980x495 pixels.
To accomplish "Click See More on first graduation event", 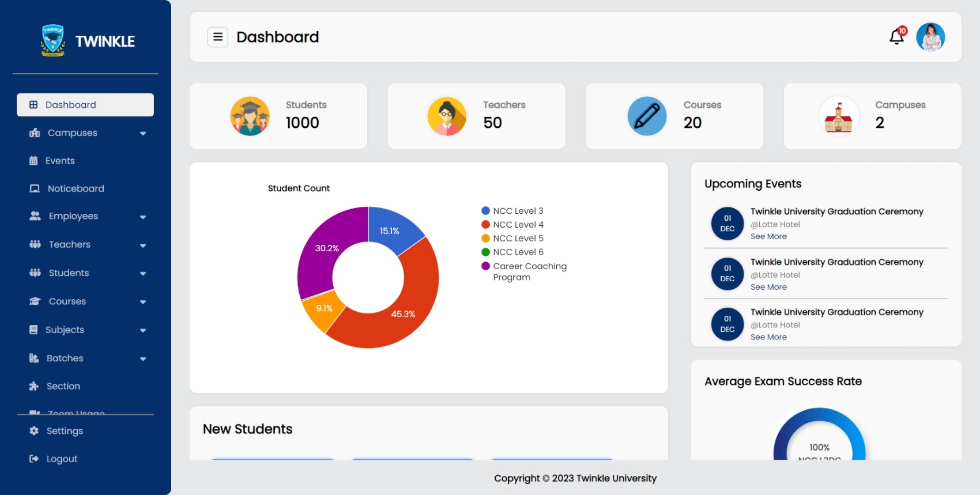I will (x=768, y=236).
